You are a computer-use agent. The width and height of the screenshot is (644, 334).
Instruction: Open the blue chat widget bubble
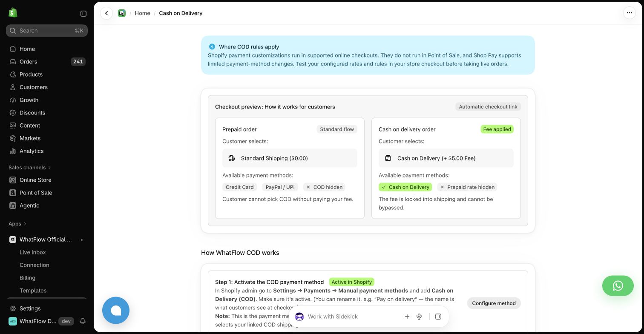point(116,310)
